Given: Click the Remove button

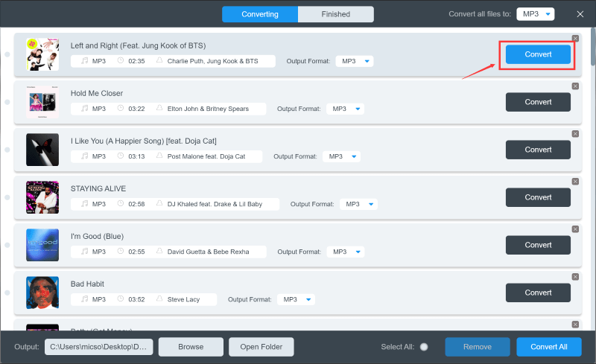Looking at the screenshot, I should [478, 347].
